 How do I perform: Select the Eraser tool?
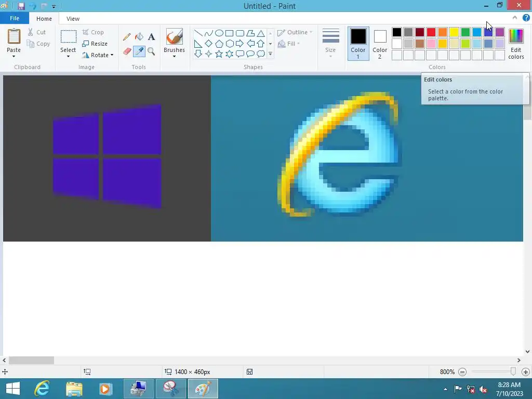(x=127, y=51)
